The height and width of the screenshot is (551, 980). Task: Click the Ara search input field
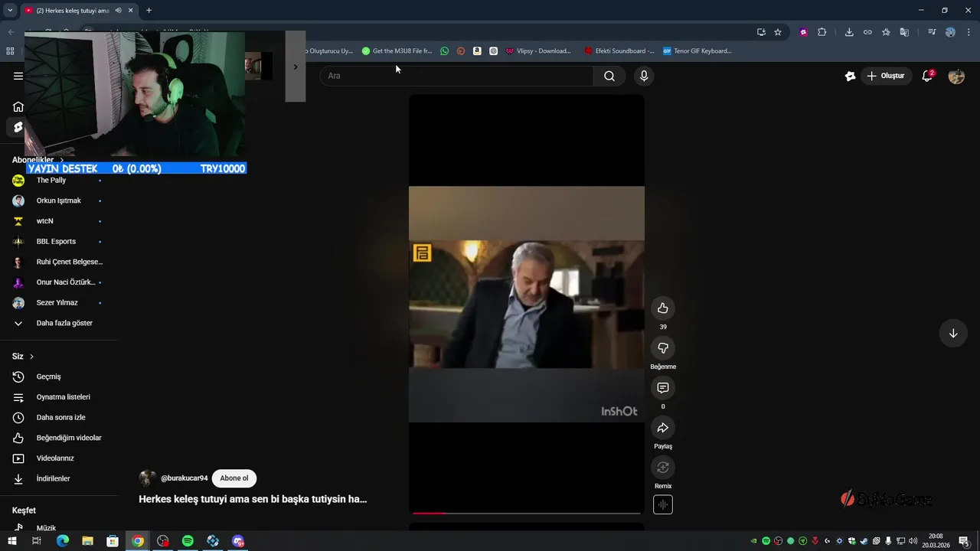click(x=456, y=76)
